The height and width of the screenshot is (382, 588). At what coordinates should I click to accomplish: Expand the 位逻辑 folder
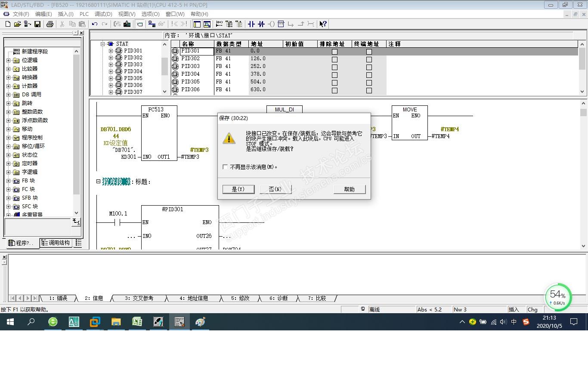tap(9, 60)
